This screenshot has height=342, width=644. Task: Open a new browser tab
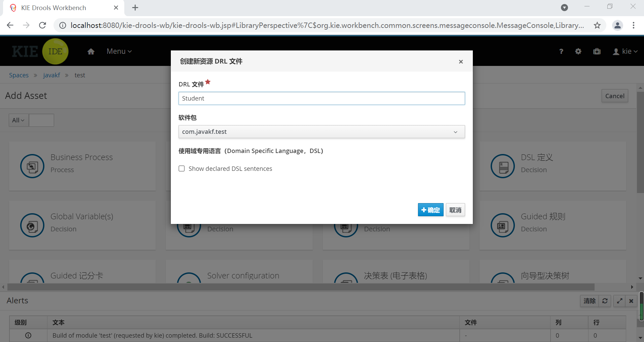click(135, 8)
